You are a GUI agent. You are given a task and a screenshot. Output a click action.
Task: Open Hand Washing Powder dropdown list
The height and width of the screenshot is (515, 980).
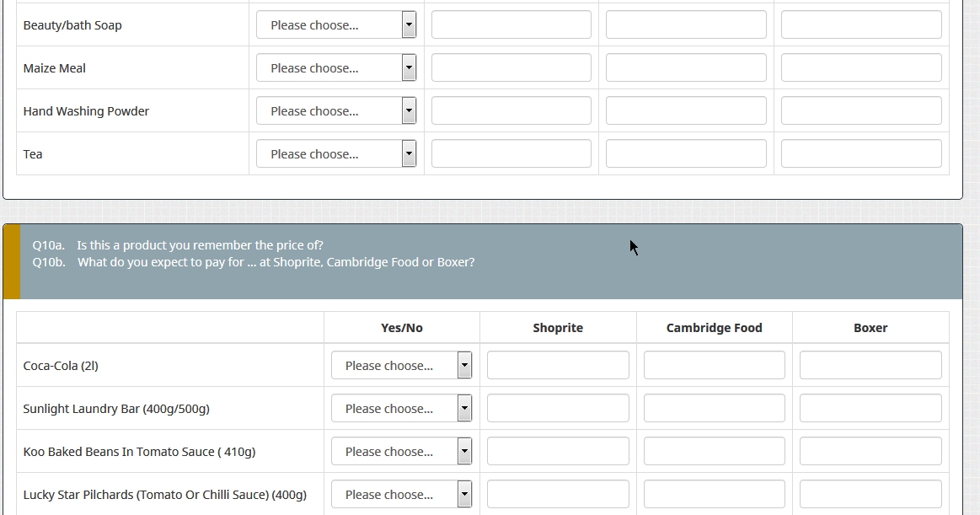coord(336,111)
